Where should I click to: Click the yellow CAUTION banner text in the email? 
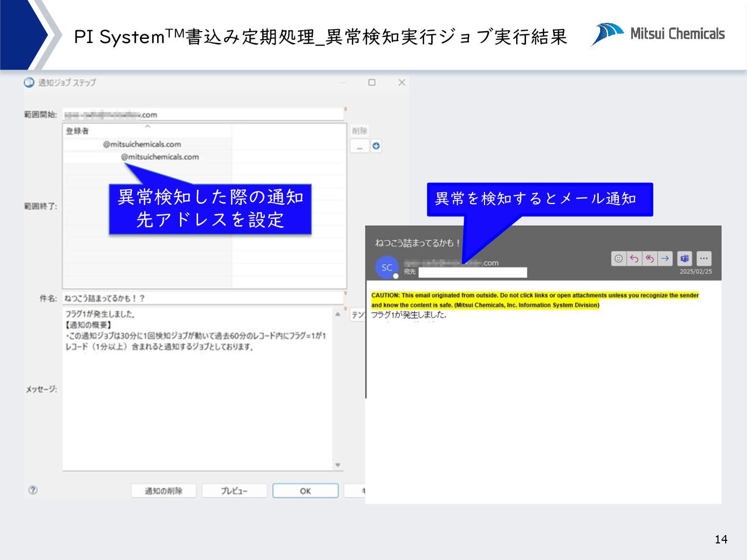[535, 300]
